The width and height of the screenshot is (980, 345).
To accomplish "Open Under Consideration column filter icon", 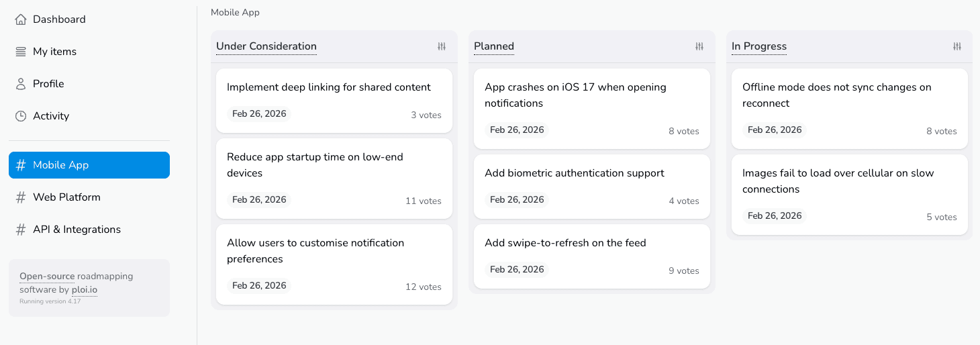I will 442,46.
